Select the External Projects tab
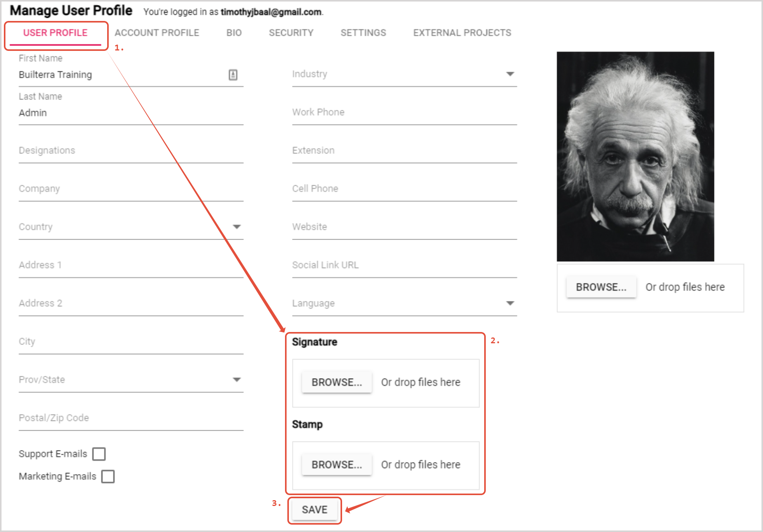Screen dimensions: 763x532 click(x=462, y=33)
